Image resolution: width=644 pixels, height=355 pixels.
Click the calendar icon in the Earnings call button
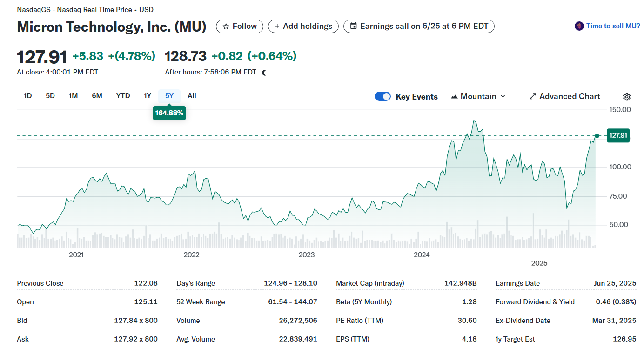[x=354, y=27]
